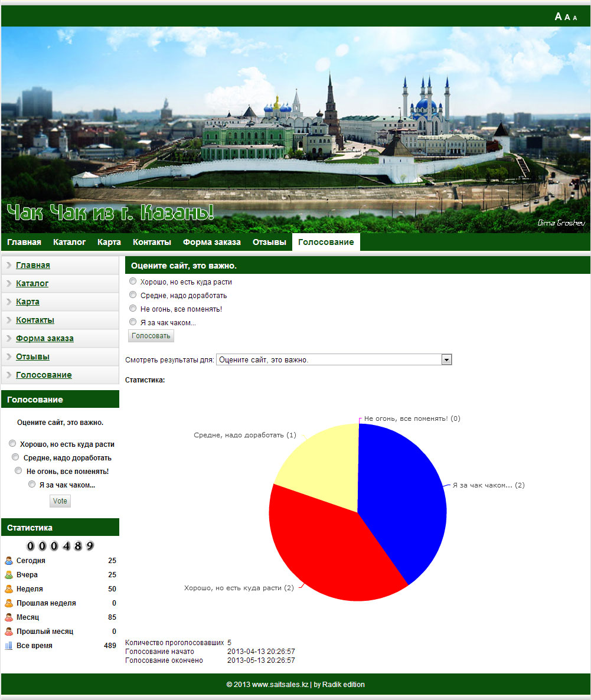
Task: Click the largest font size A icon
Action: tap(558, 17)
